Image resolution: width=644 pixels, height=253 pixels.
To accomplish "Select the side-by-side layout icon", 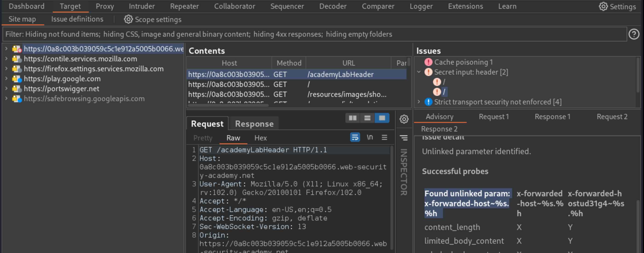I will [x=353, y=118].
